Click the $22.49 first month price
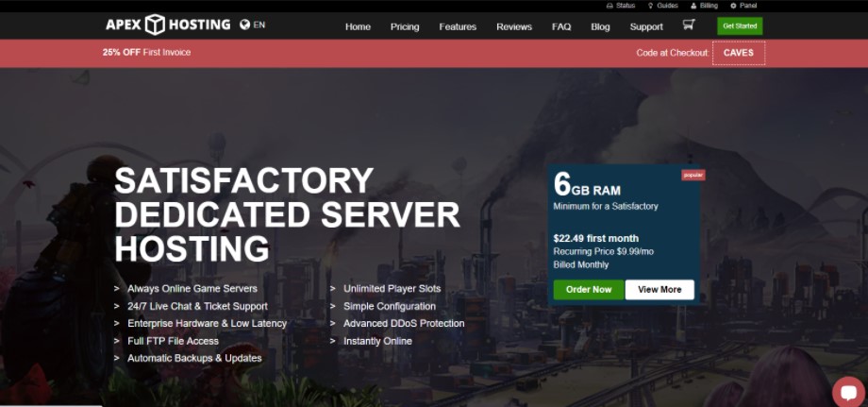The height and width of the screenshot is (407, 868). click(596, 239)
